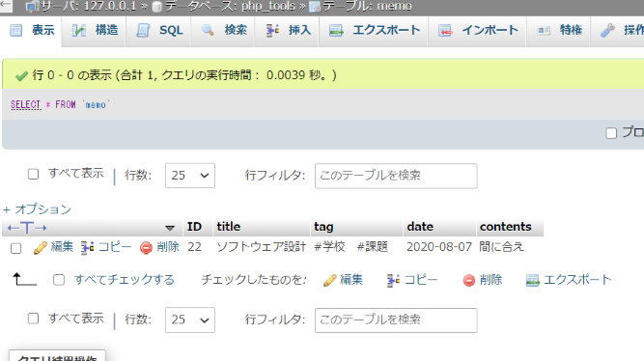Click the database icon in the breadcrumb

coord(156,7)
